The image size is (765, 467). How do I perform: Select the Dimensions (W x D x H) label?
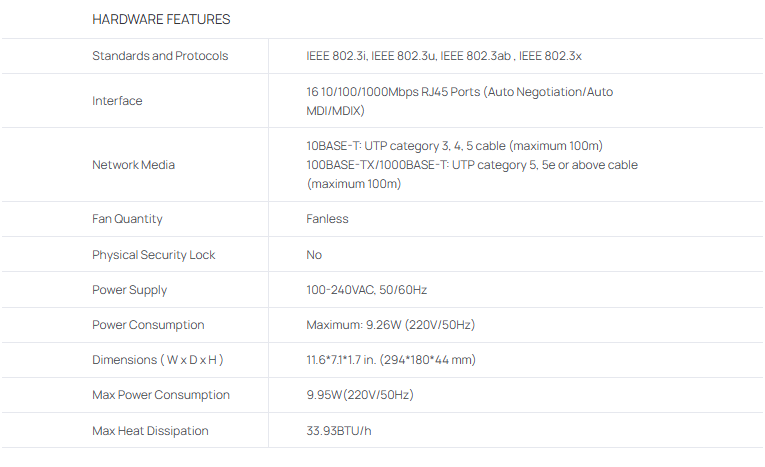point(157,360)
